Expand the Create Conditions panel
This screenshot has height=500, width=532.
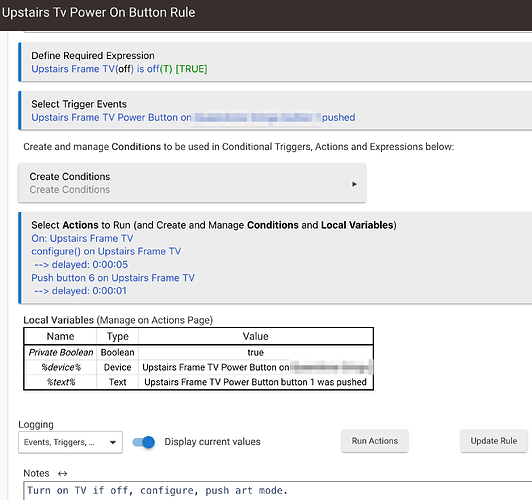192,183
